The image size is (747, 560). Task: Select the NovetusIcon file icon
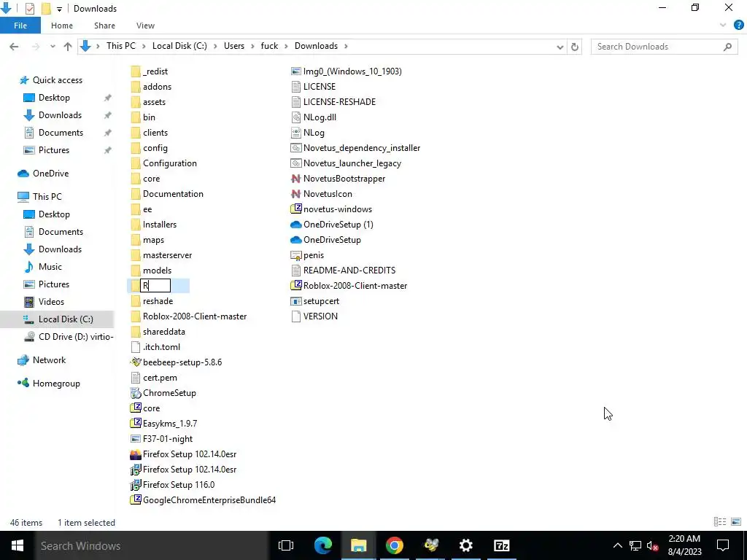click(x=296, y=194)
